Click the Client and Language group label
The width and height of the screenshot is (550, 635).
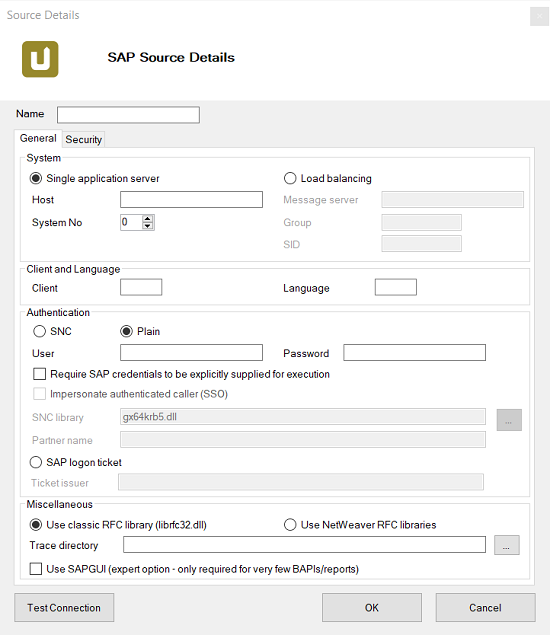(73, 269)
